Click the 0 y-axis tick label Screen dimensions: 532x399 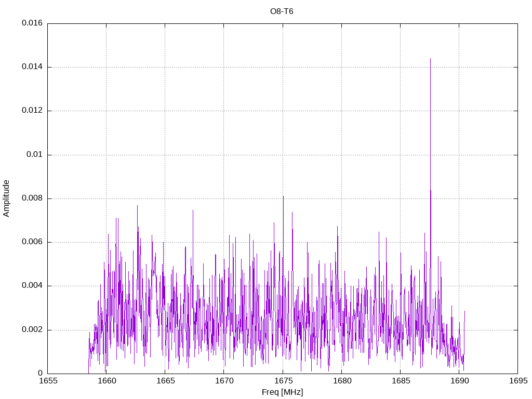(41, 374)
